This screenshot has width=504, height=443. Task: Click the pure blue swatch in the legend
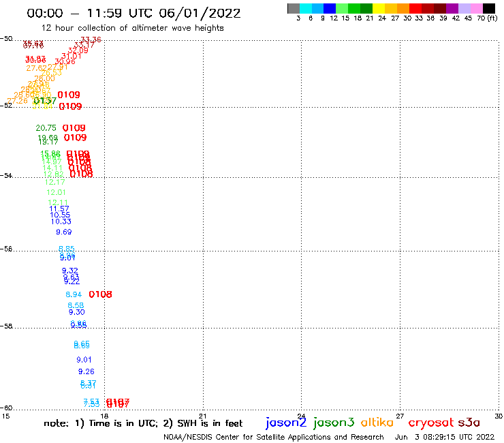(330, 8)
